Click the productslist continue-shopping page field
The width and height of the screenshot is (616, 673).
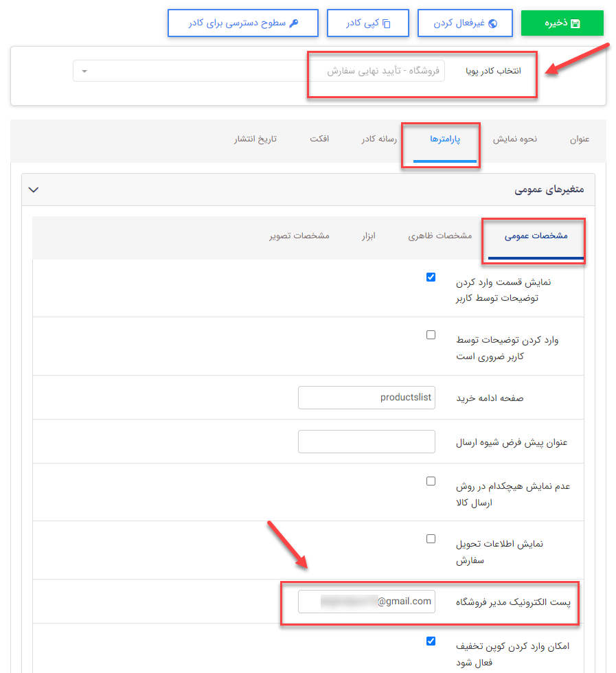coord(366,397)
